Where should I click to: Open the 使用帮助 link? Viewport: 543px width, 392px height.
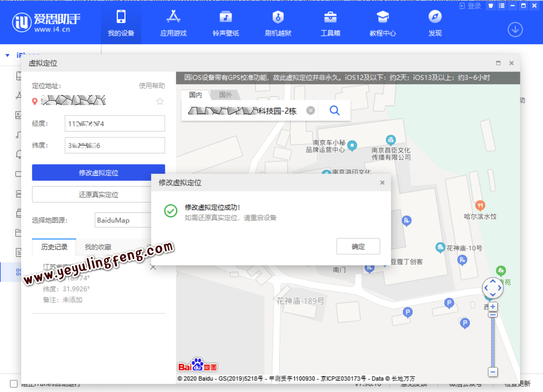[x=152, y=85]
